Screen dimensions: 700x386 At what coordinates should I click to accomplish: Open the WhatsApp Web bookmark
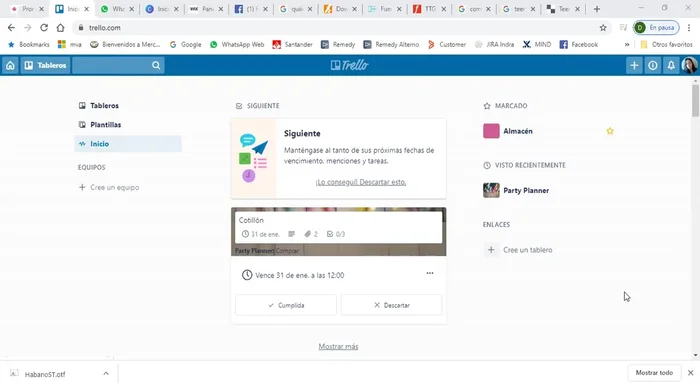tap(237, 45)
